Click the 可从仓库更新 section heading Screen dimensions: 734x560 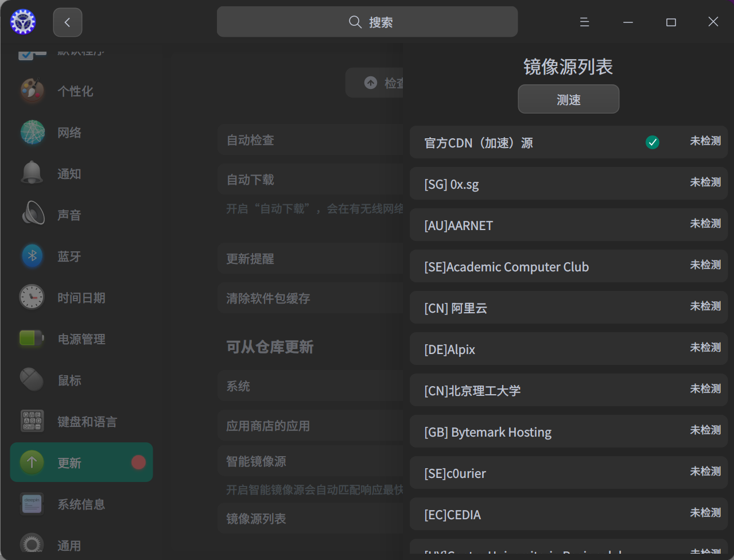(270, 347)
